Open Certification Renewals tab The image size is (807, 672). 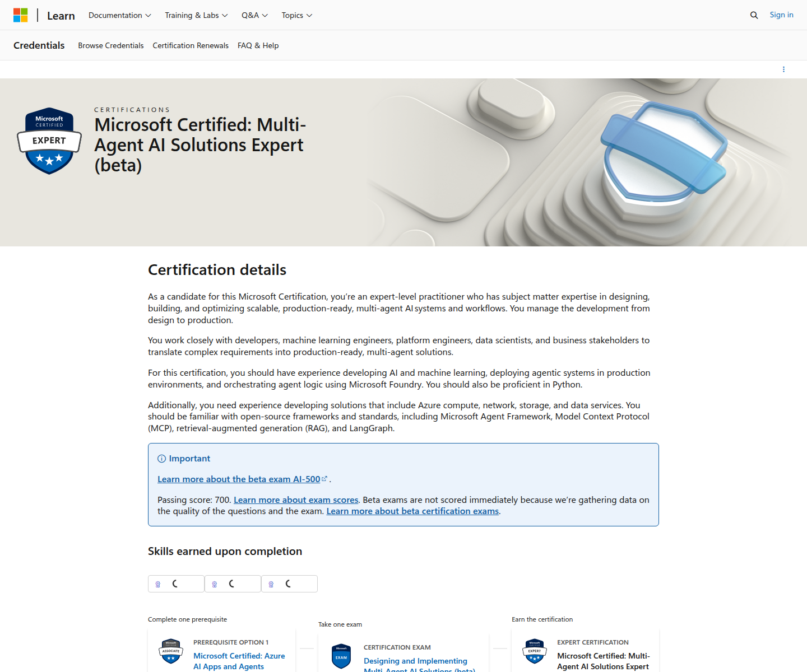(x=191, y=45)
